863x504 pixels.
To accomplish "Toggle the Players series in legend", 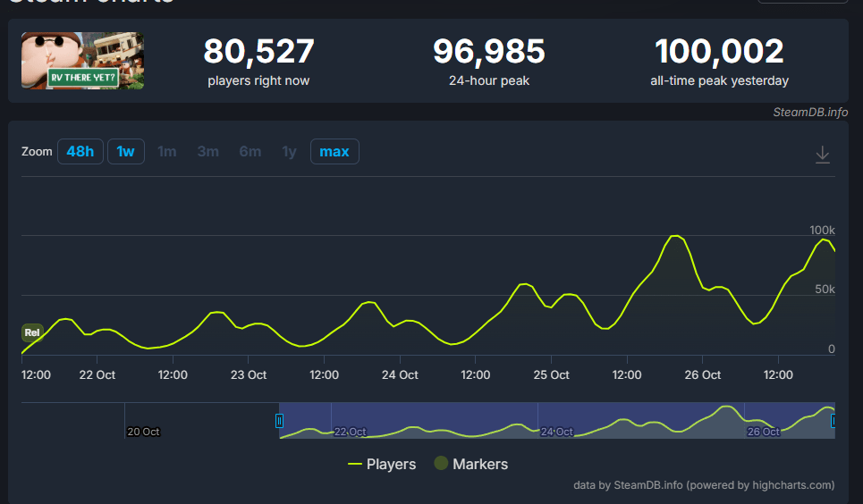I will pyautogui.click(x=382, y=464).
